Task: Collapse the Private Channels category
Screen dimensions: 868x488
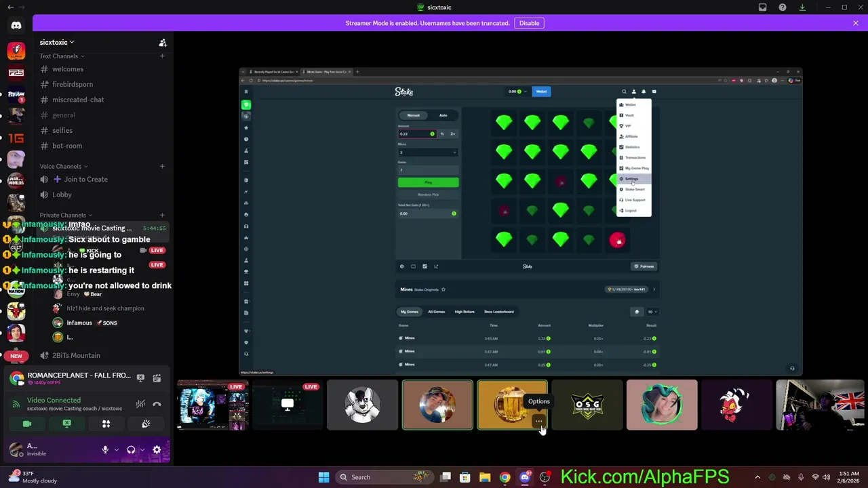Action: pos(66,215)
